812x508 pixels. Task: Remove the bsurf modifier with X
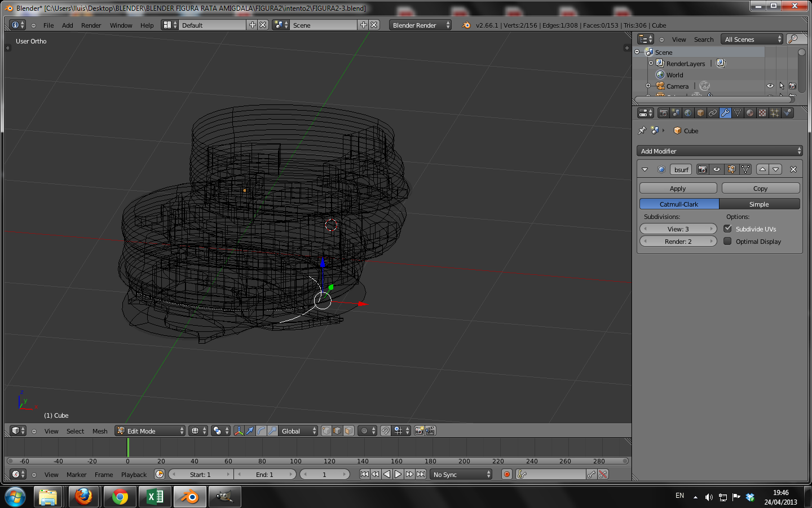pyautogui.click(x=793, y=169)
